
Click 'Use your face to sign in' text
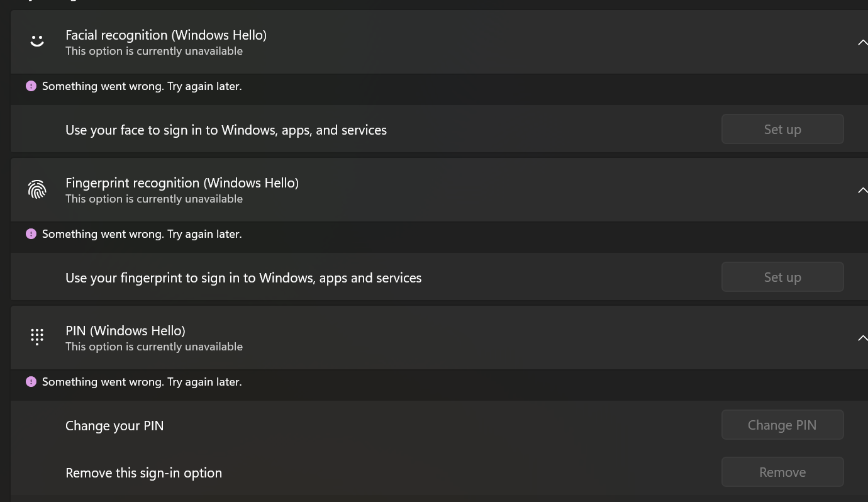[226, 130]
